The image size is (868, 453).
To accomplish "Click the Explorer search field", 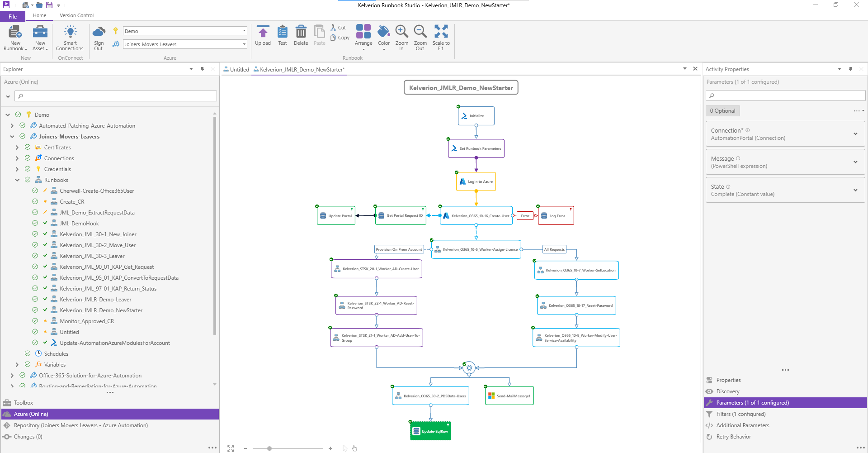I will (x=116, y=96).
